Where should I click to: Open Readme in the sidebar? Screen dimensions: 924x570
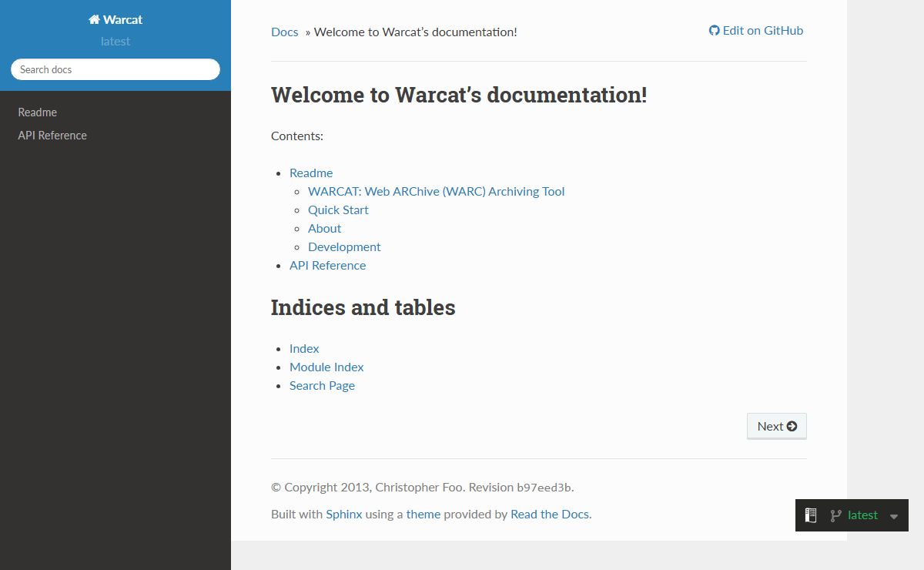38,112
